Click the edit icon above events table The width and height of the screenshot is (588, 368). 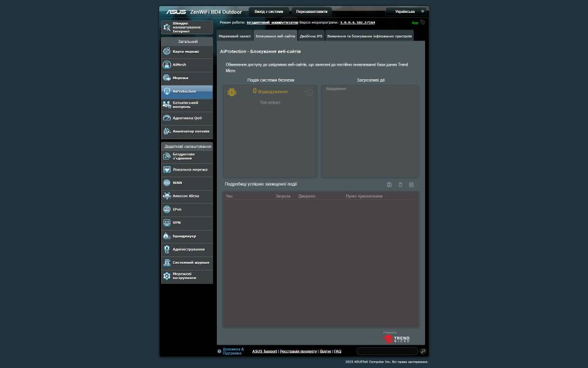(412, 185)
